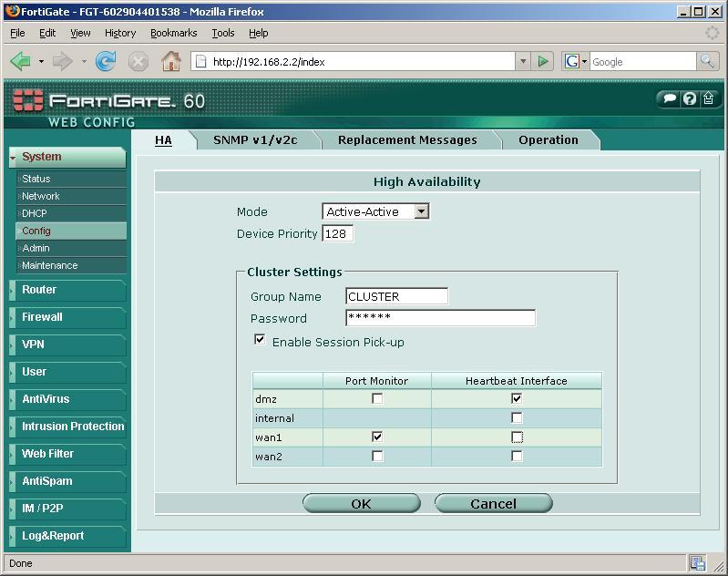Click the Firefox window title icon
This screenshot has height=576, width=728.
tap(13, 11)
